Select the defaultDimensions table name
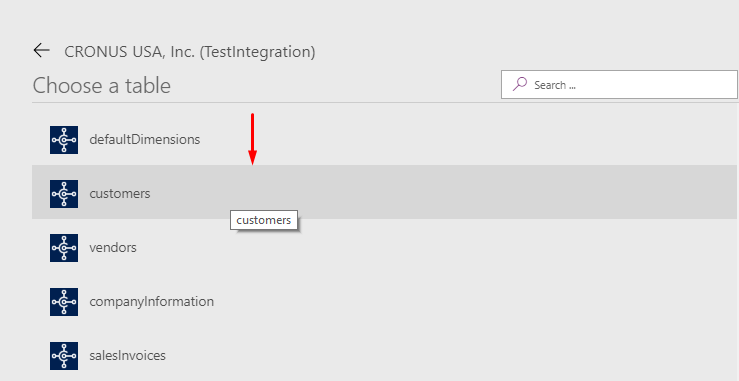The width and height of the screenshot is (739, 381). pyautogui.click(x=145, y=140)
